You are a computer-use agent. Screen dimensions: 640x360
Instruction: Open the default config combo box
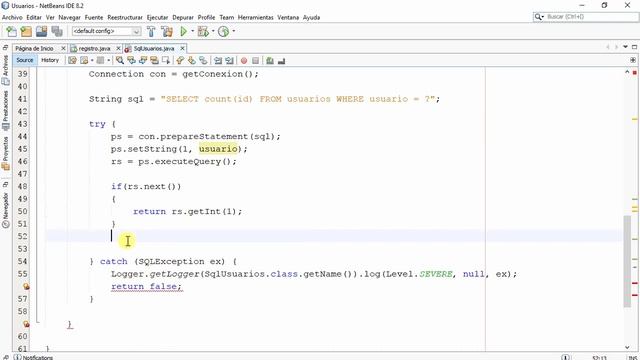tap(106, 31)
